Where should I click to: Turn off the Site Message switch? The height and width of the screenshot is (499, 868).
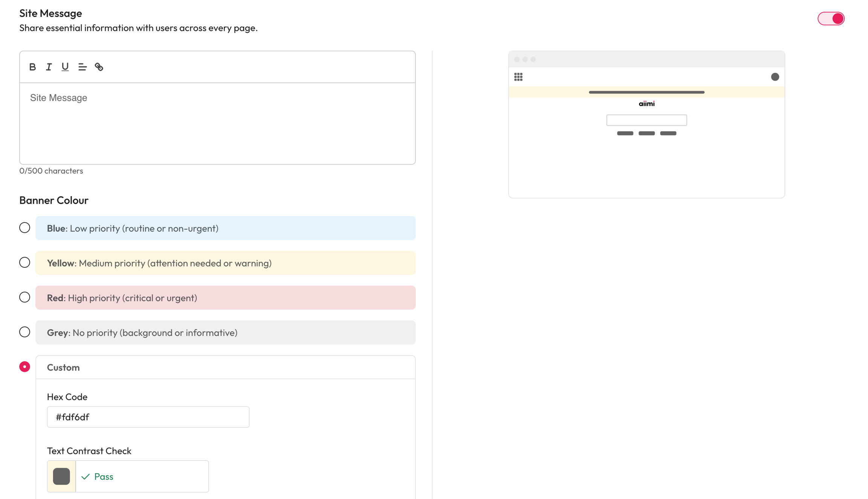[831, 18]
